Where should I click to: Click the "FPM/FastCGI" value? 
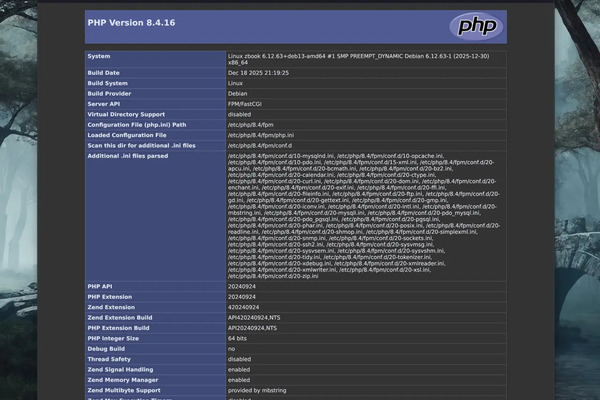245,104
